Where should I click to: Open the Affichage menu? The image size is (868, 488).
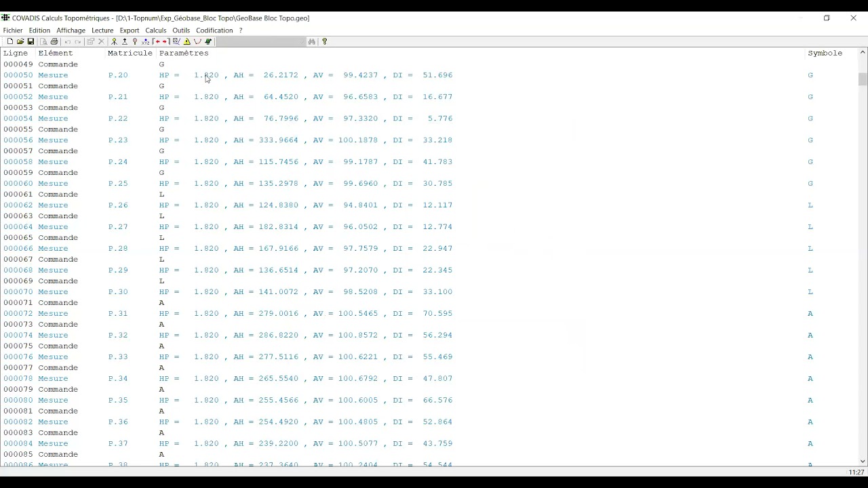pyautogui.click(x=71, y=30)
